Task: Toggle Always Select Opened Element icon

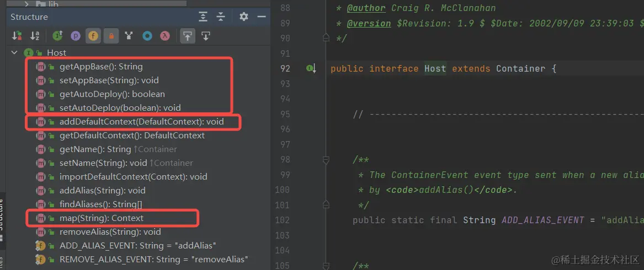Action: click(x=187, y=36)
